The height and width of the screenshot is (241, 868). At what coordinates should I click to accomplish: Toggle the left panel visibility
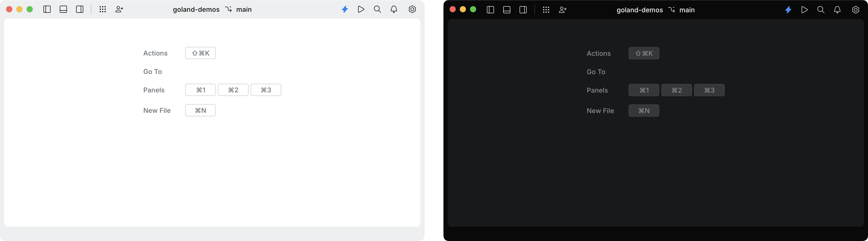coord(47,9)
